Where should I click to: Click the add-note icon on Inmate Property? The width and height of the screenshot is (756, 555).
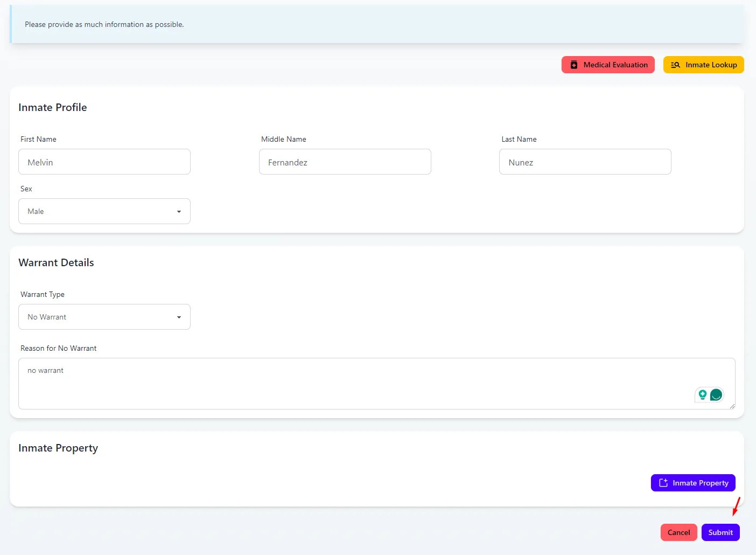(x=663, y=483)
